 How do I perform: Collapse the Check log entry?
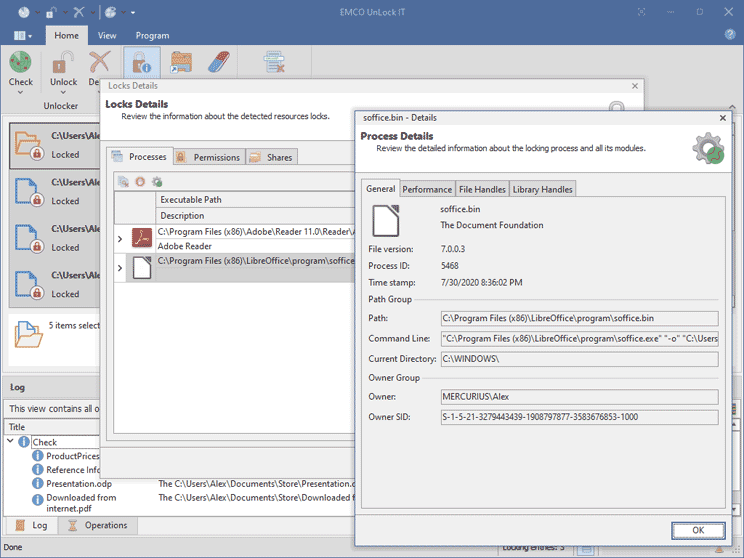(11, 441)
